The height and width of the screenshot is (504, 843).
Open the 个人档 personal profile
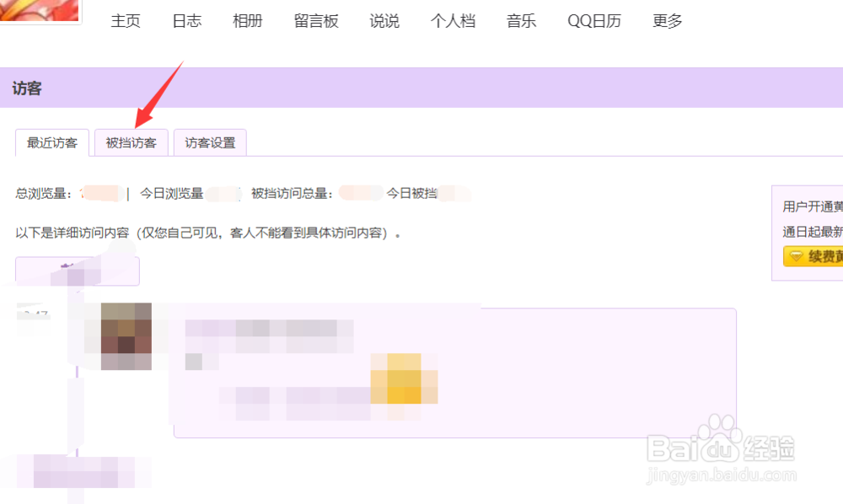454,21
